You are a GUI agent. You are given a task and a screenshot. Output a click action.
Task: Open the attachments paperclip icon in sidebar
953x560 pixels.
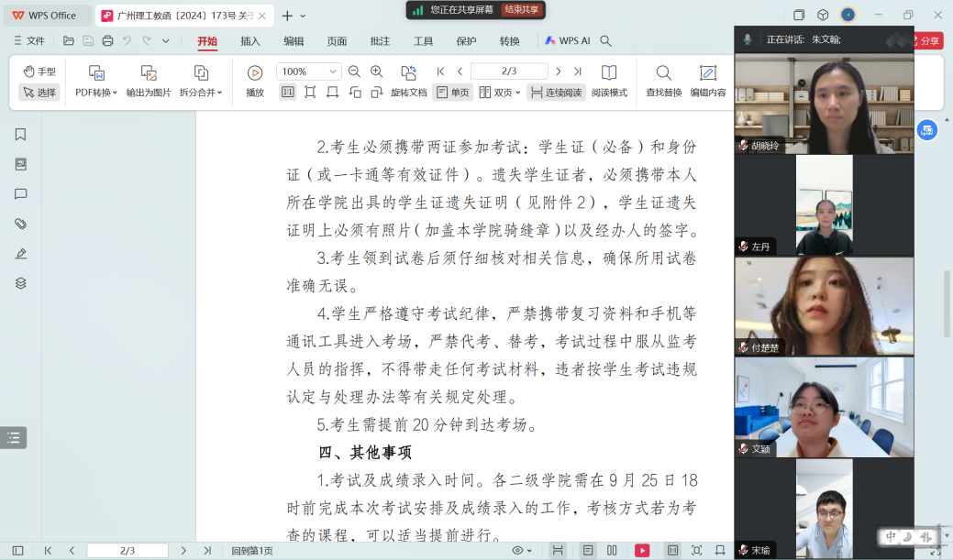click(20, 224)
